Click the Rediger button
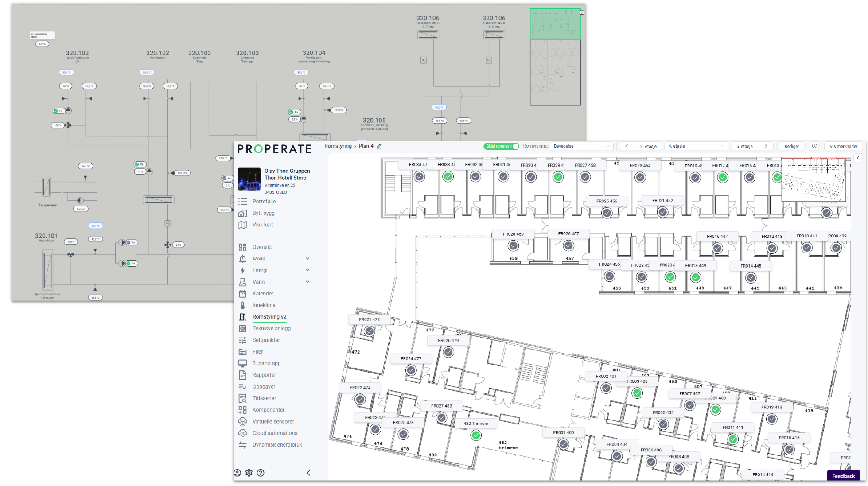This screenshot has height=486, width=868. pos(791,146)
